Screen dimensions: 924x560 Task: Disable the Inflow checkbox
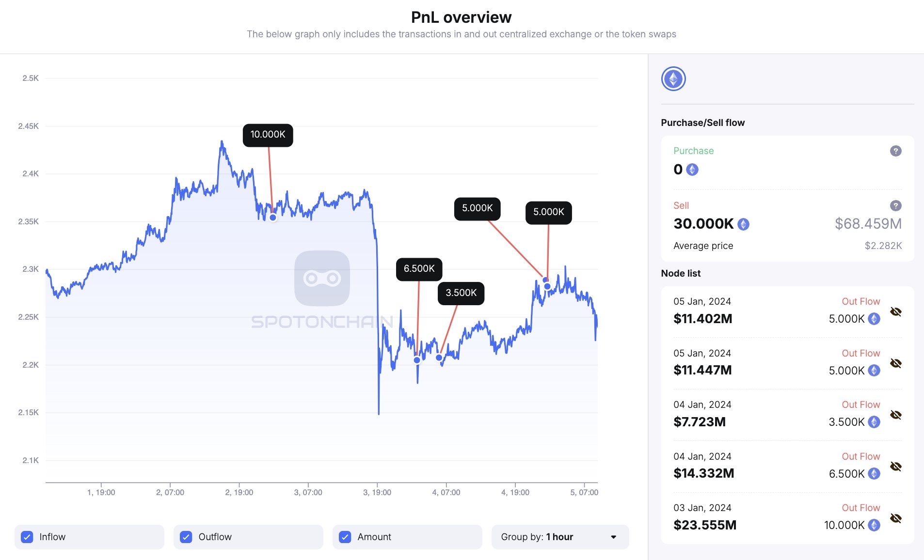coord(27,537)
